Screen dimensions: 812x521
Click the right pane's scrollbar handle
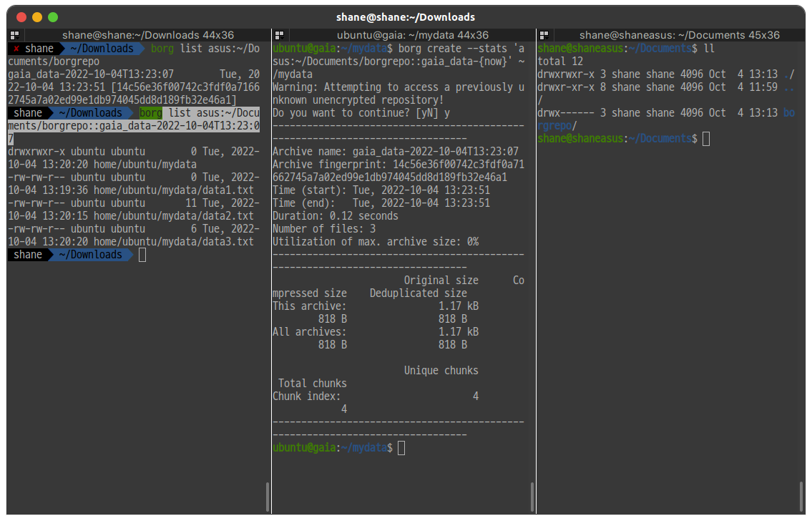coord(801,497)
